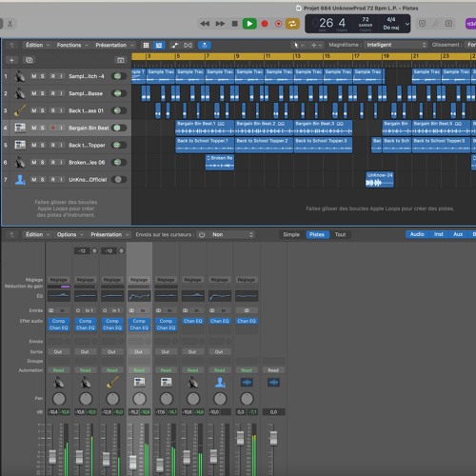The height and width of the screenshot is (476, 476).
Task: Switch mixer view to Tout
Action: pyautogui.click(x=340, y=234)
